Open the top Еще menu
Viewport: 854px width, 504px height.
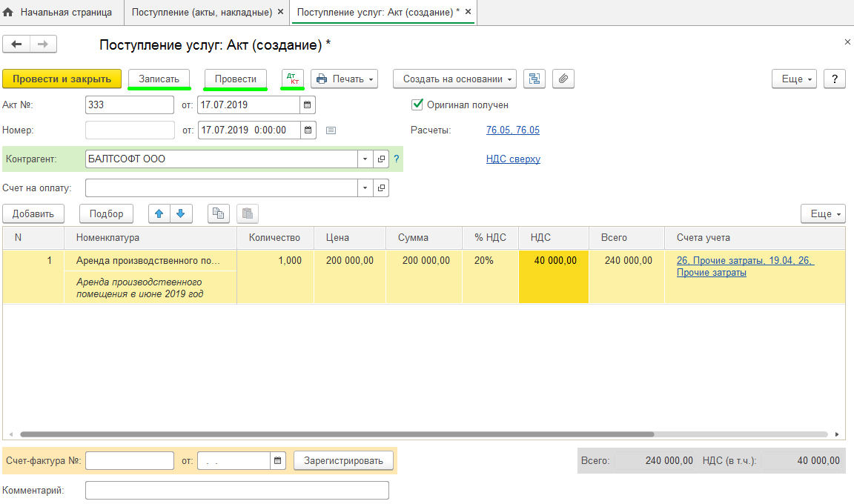(794, 79)
